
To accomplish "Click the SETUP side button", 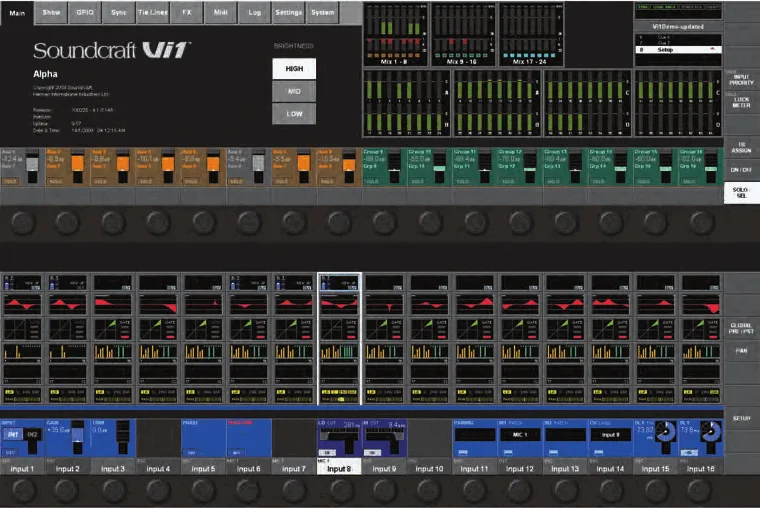I will coord(742,418).
